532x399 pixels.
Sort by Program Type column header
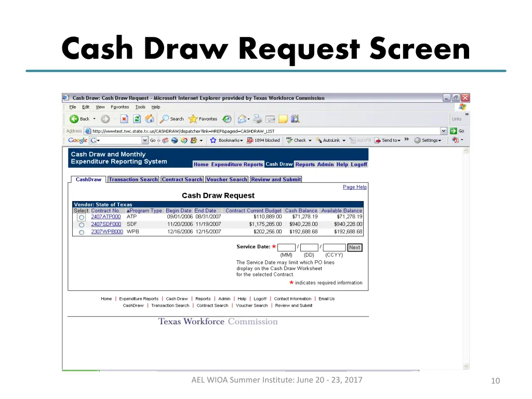144,211
